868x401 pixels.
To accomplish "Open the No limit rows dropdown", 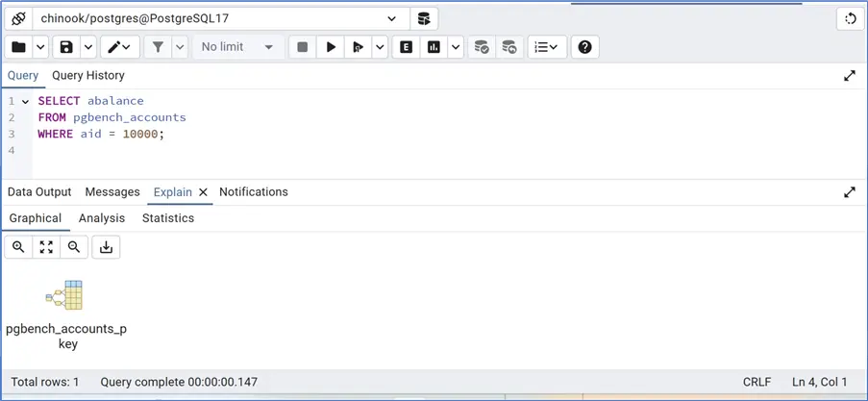I will (237, 47).
